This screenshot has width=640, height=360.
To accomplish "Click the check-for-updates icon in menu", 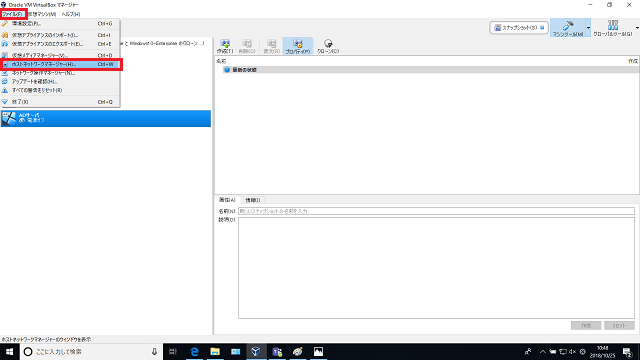I will 5,82.
